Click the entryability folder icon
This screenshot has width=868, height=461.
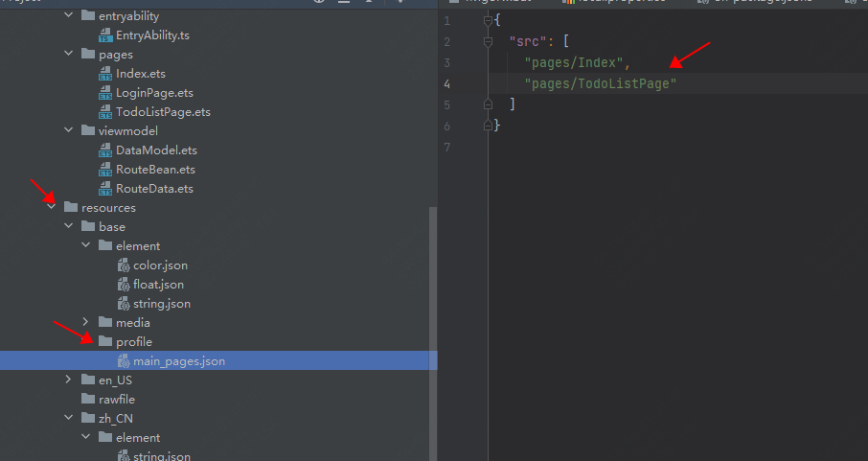click(x=88, y=15)
